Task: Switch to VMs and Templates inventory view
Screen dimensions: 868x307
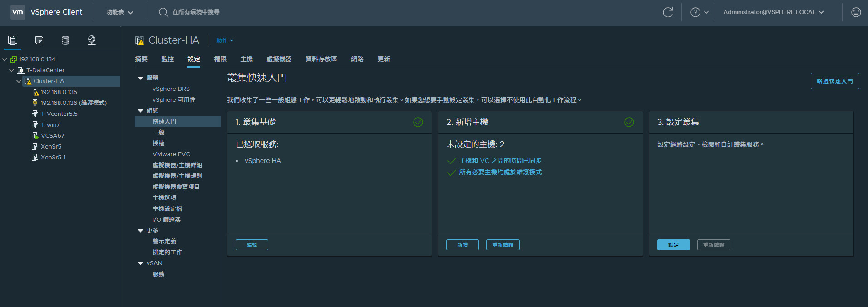Action: click(39, 40)
